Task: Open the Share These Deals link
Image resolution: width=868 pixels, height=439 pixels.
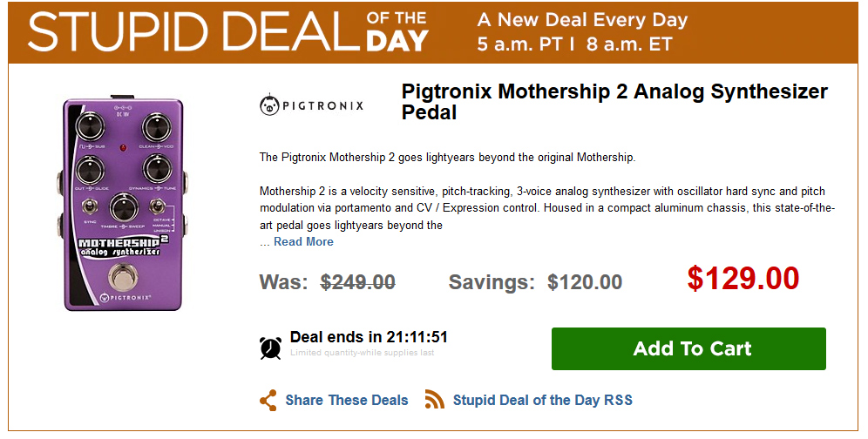Action: 346,401
